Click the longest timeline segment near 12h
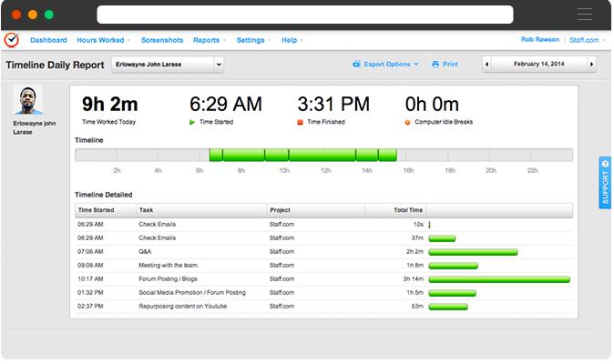Image resolution: width=614 pixels, height=364 pixels. (322, 155)
